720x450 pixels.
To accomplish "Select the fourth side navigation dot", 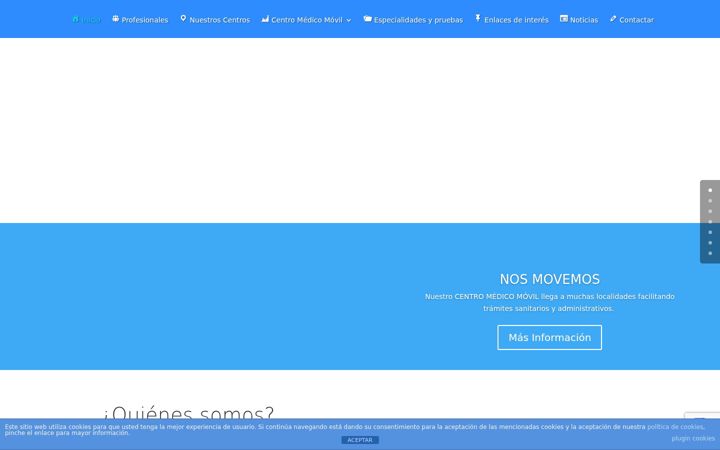I will tap(710, 222).
